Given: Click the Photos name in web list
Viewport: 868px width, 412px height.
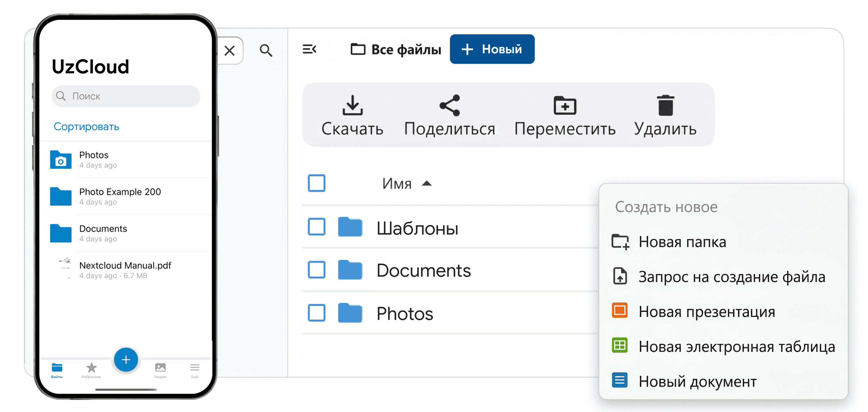Looking at the screenshot, I should (x=405, y=314).
